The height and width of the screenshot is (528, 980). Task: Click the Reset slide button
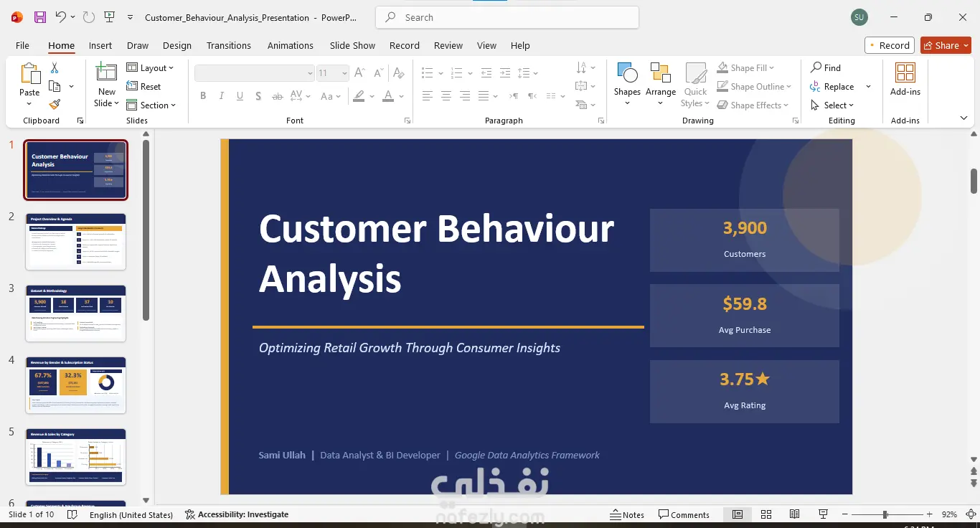click(144, 86)
